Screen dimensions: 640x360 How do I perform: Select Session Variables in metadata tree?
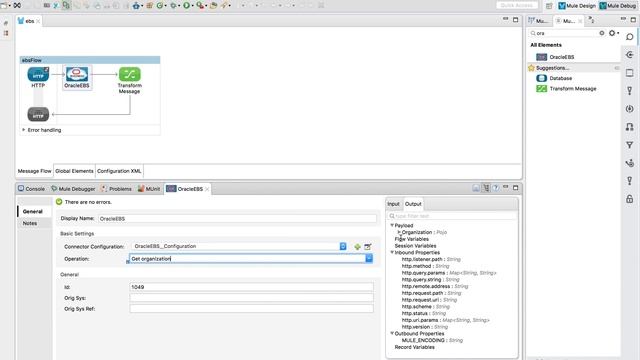point(415,246)
